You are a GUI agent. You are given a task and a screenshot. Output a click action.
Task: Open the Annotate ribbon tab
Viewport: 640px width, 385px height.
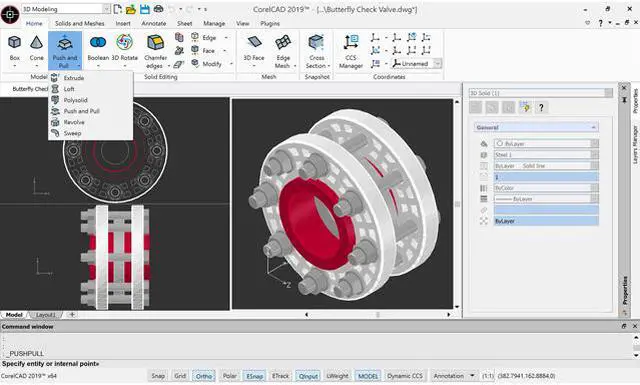[153, 23]
